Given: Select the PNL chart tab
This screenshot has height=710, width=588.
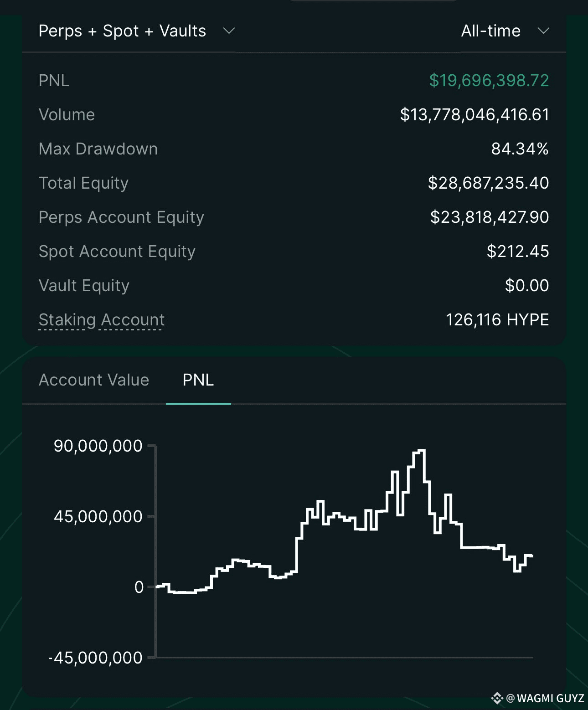Looking at the screenshot, I should (198, 380).
